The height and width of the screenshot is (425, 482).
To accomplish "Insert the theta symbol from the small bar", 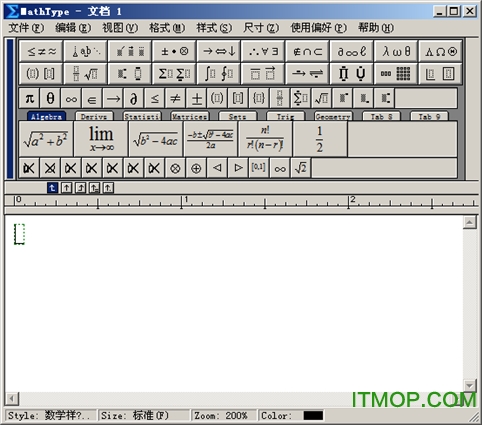I will 50,98.
